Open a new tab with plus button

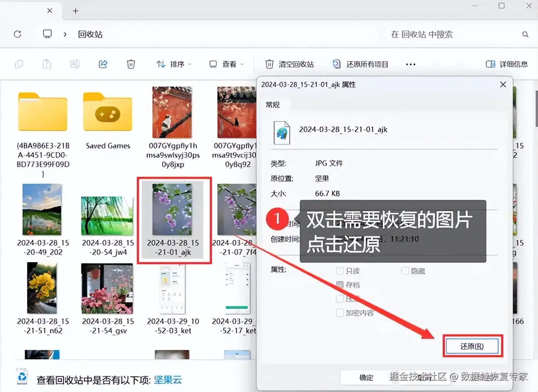(76, 11)
